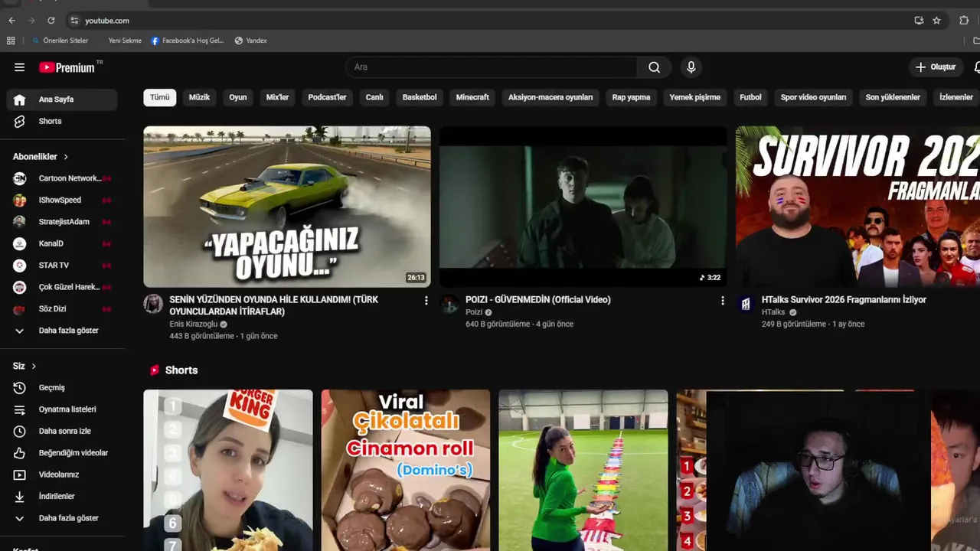Expand Daha fazla göster under subscriptions
Image resolution: width=980 pixels, height=551 pixels.
click(x=62, y=331)
